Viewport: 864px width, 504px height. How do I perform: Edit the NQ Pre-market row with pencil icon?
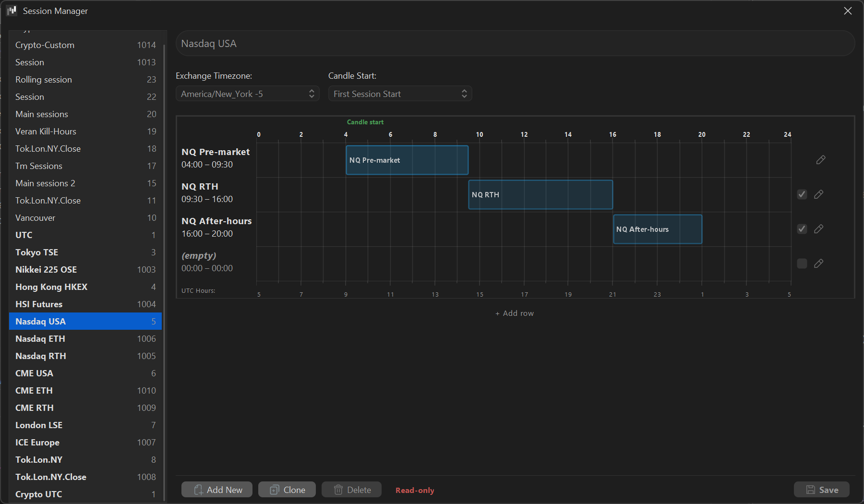tap(820, 160)
